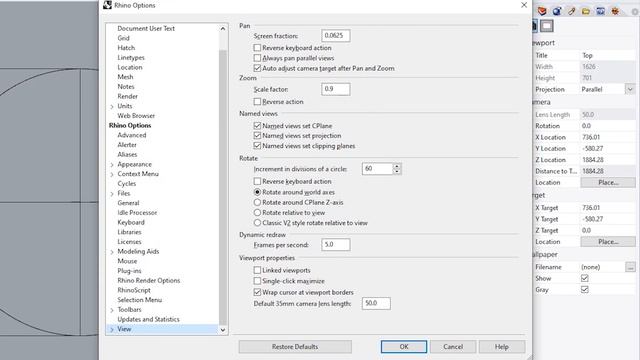
Task: Click Restore Defaults
Action: pyautogui.click(x=295, y=347)
